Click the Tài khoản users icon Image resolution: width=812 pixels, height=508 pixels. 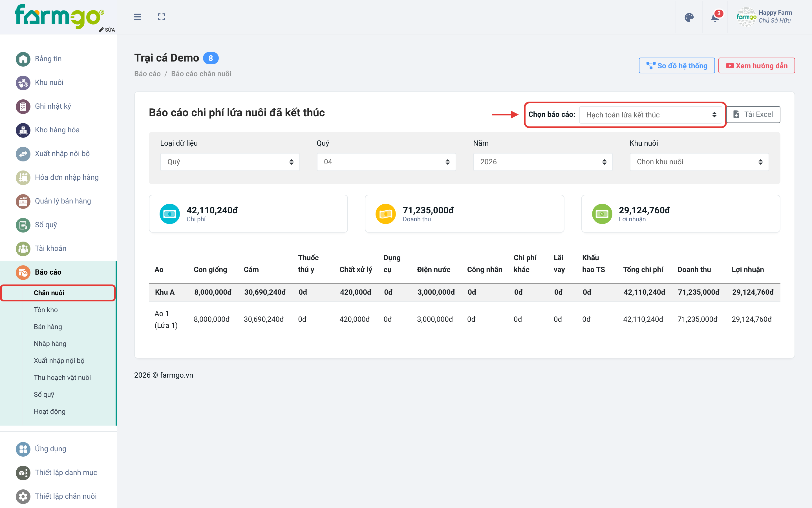click(23, 249)
